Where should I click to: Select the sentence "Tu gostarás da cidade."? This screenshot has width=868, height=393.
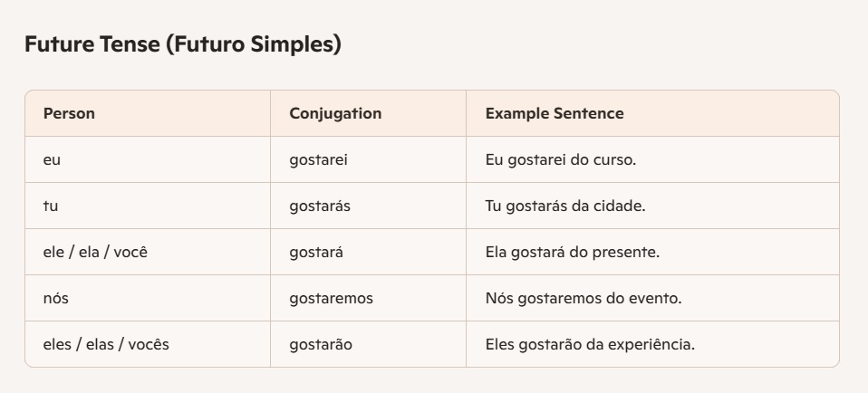pos(565,206)
